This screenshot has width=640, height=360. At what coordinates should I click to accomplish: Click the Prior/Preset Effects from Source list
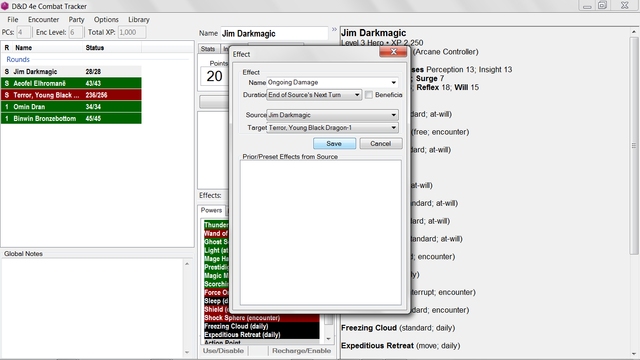pos(321,233)
